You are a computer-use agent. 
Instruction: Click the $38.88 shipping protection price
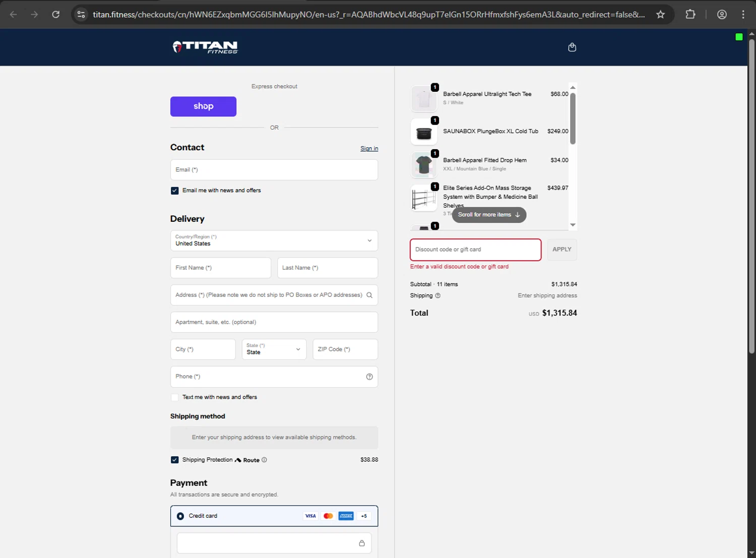369,460
